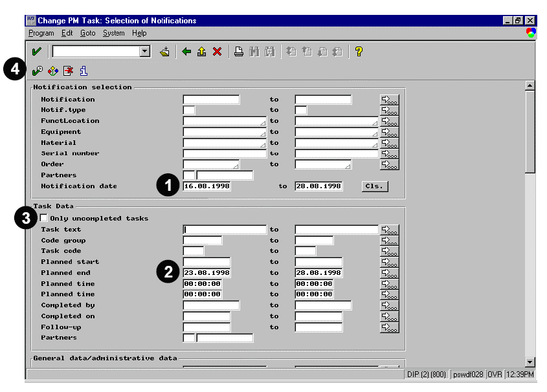547x392 pixels.
Task: Click the Cls. button beside Notification date
Action: pos(375,186)
